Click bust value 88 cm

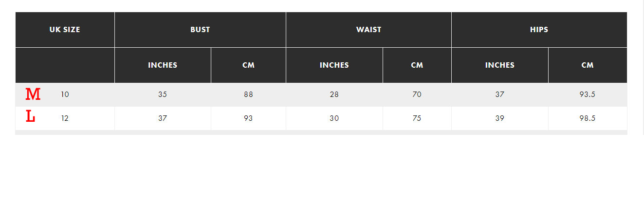click(248, 94)
